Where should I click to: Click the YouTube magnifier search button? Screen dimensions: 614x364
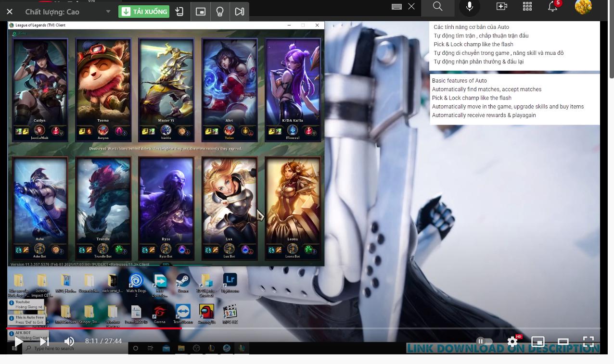click(437, 6)
